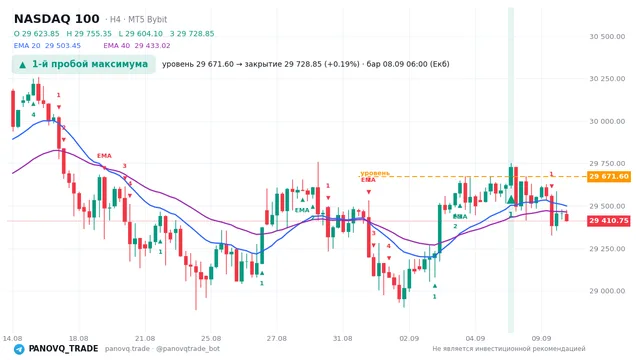Click the 02.09 date axis label
Screen dimensions: 640x360
[409, 339]
